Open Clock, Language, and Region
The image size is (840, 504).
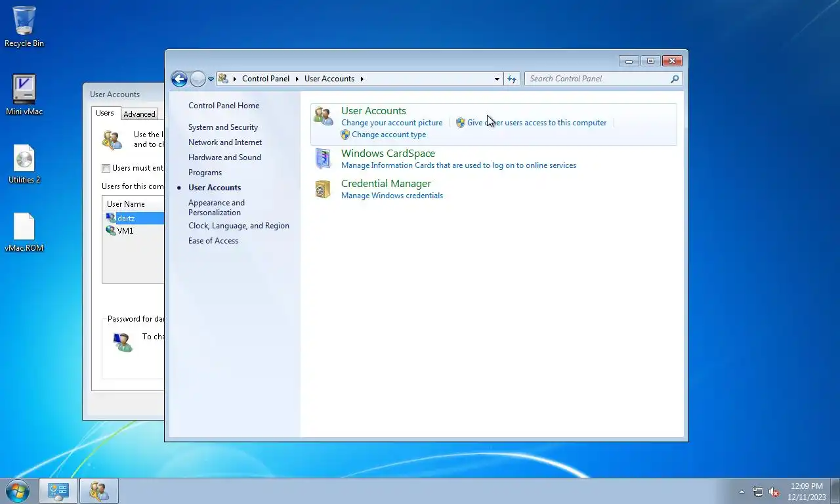tap(239, 226)
